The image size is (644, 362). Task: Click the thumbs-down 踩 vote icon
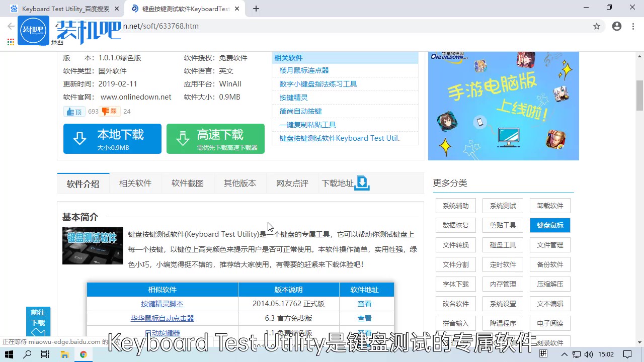coord(110,111)
